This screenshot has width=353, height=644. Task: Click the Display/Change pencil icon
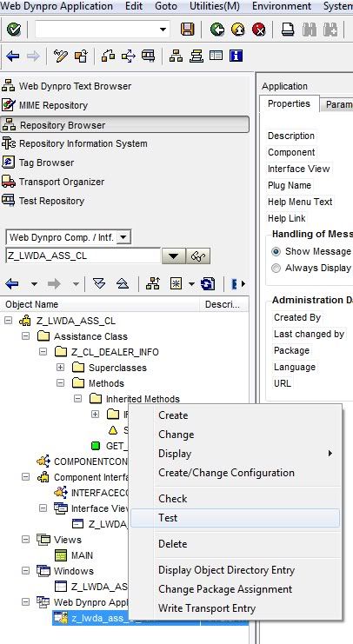coord(60,56)
